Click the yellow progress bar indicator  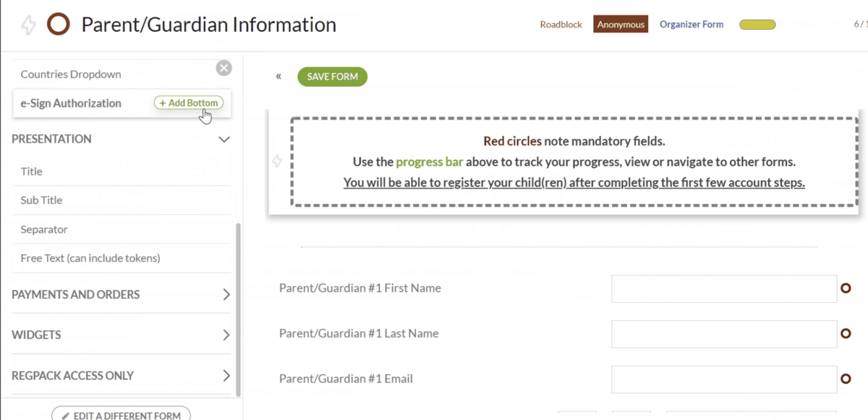[x=757, y=25]
